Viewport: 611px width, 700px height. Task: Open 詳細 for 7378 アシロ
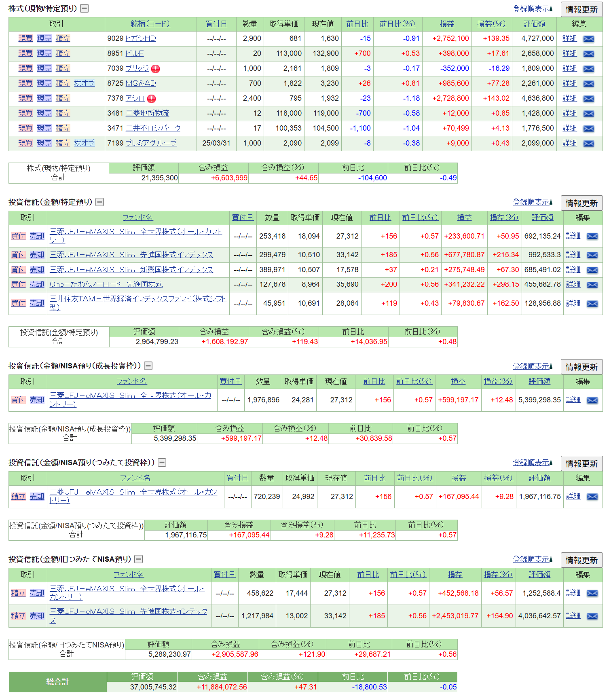coord(569,98)
